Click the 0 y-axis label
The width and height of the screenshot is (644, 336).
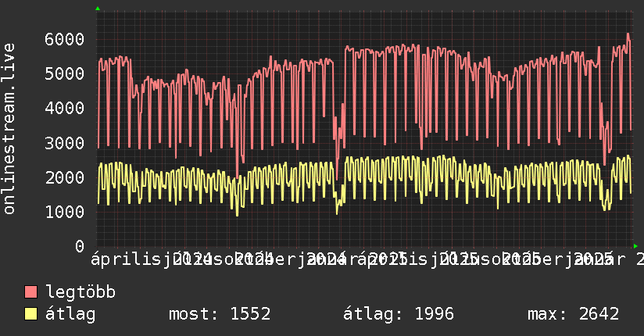tap(80, 246)
